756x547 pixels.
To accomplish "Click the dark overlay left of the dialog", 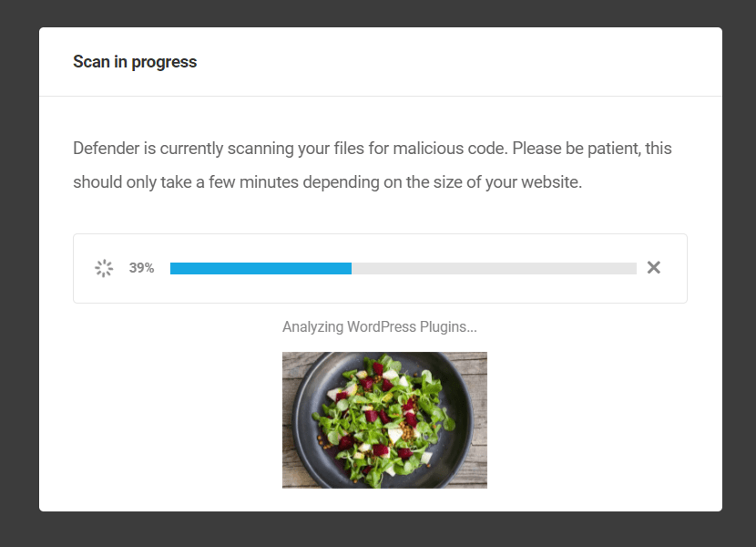I will point(18,273).
